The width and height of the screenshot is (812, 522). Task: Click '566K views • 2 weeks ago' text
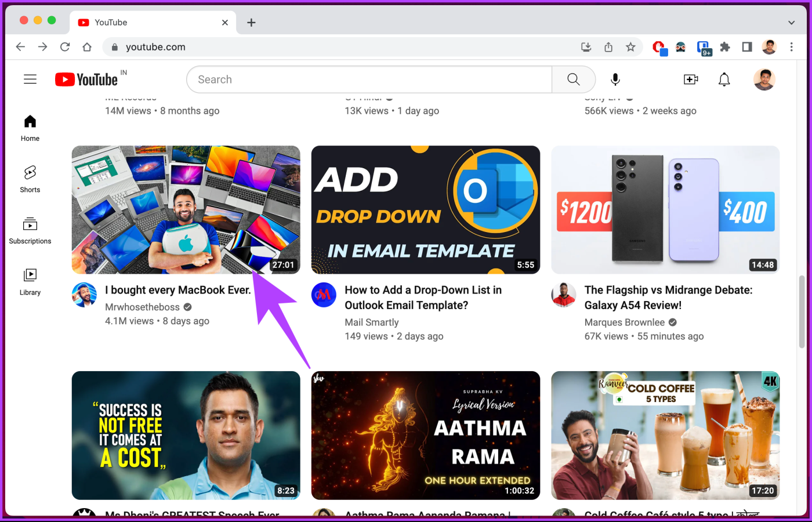pyautogui.click(x=640, y=111)
